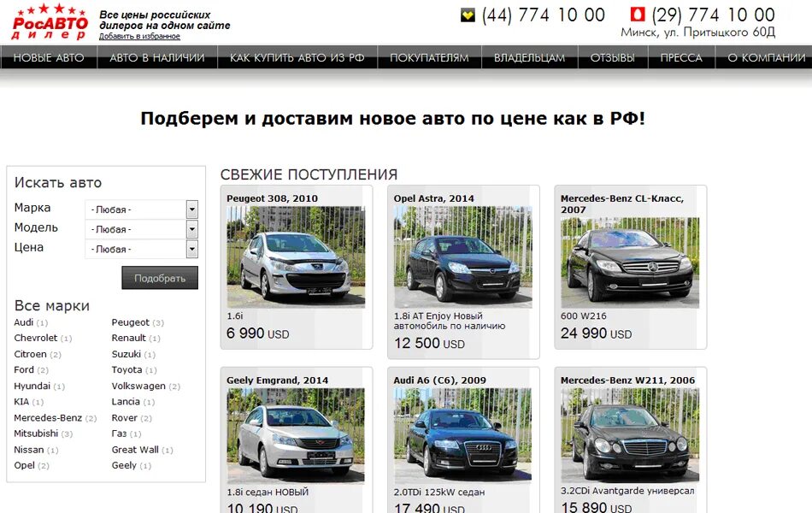Click the Mercedes-Benz W211, 2006 title
Image resolution: width=812 pixels, height=513 pixels.
(x=627, y=380)
